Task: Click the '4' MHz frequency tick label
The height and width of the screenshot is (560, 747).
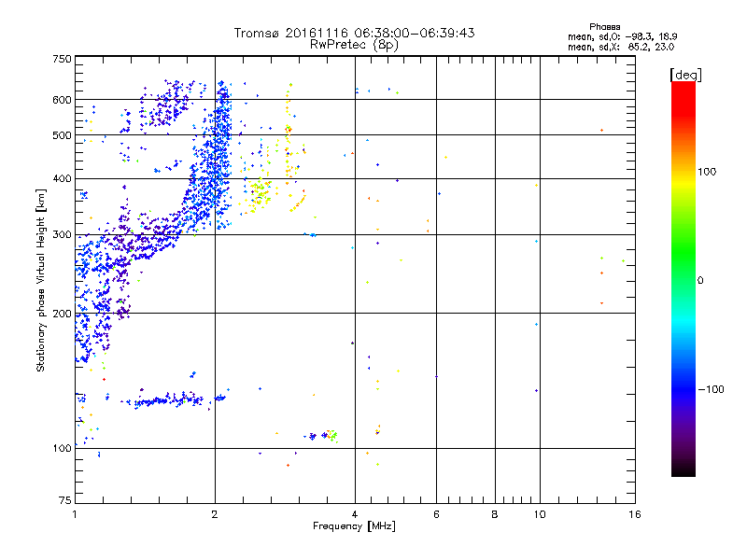Action: [x=355, y=514]
